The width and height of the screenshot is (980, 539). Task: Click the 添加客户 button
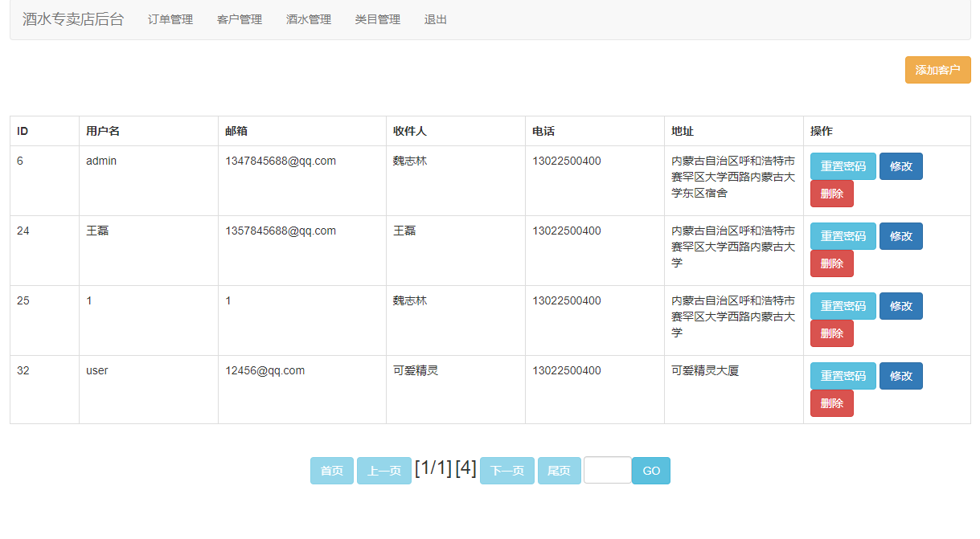[937, 70]
